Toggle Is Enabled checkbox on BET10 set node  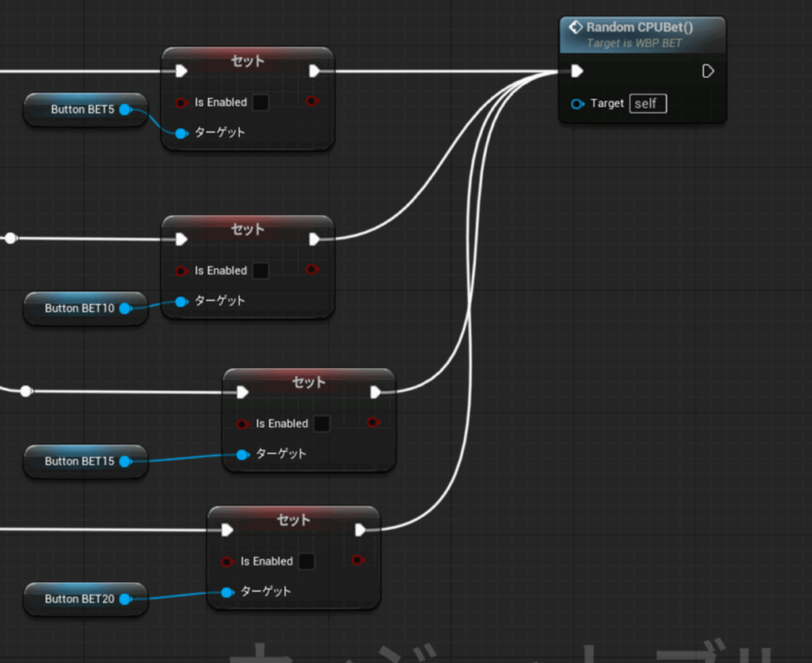click(x=260, y=270)
